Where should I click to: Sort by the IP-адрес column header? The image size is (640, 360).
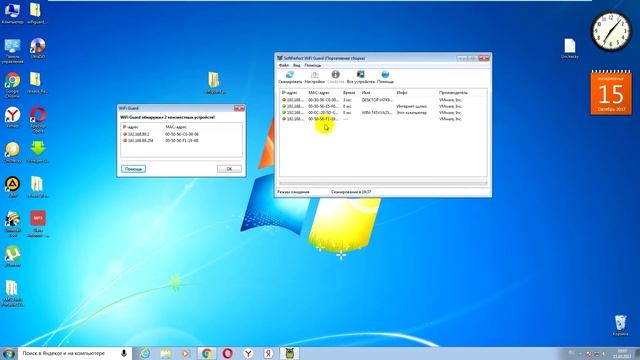pyautogui.click(x=292, y=93)
